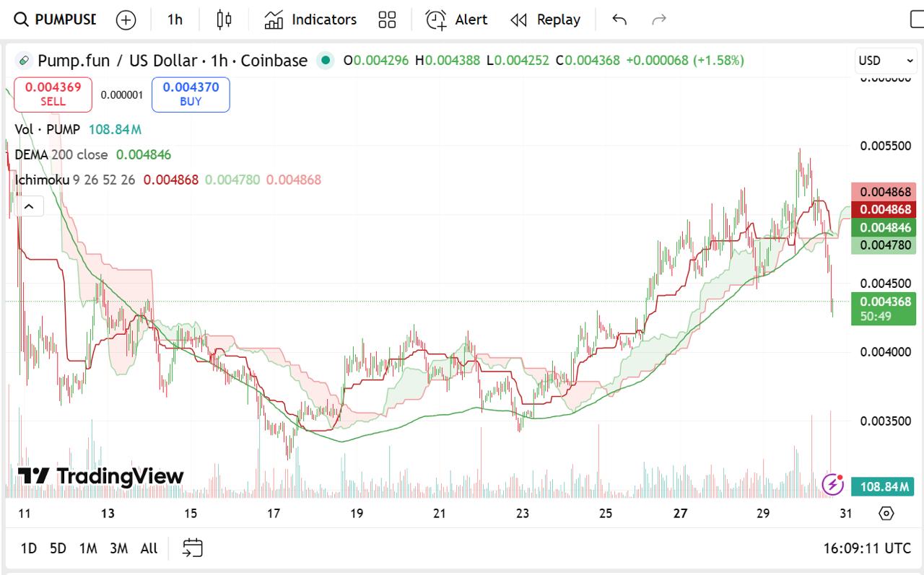
Task: Open the candlestick chart type menu
Action: pos(225,19)
